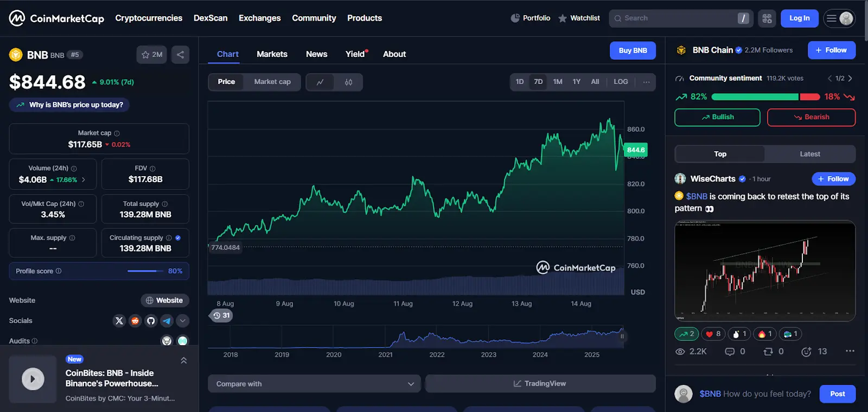
Task: Open chart more options ellipsis
Action: tap(646, 82)
